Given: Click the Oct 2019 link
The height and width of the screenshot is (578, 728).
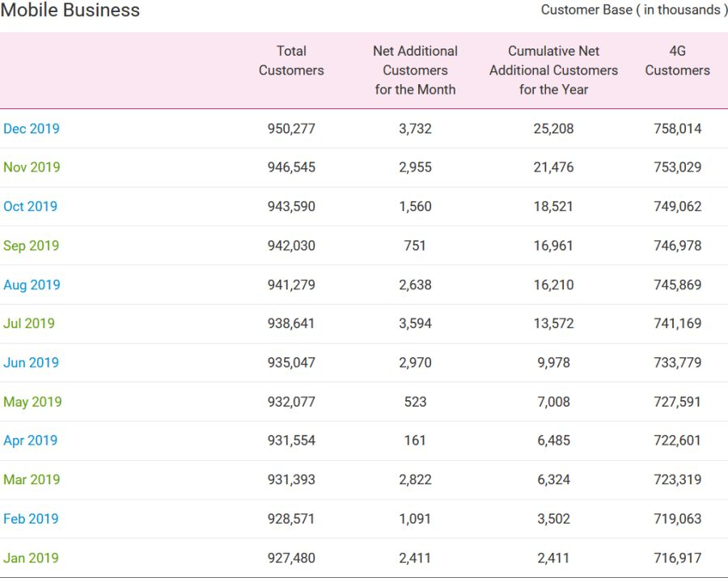Looking at the screenshot, I should point(31,206).
